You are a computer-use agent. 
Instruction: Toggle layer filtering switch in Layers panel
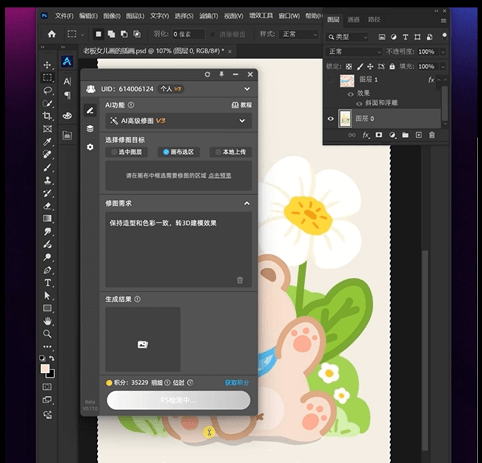click(x=444, y=36)
